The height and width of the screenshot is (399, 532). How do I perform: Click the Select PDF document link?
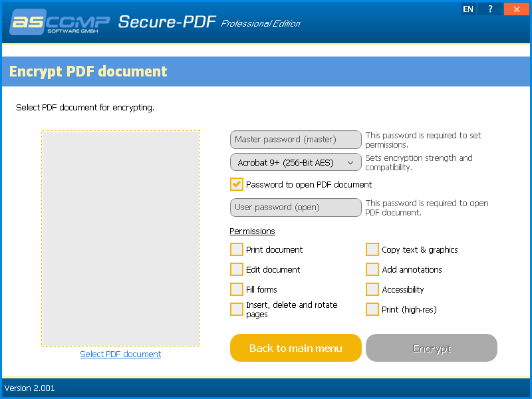point(120,354)
